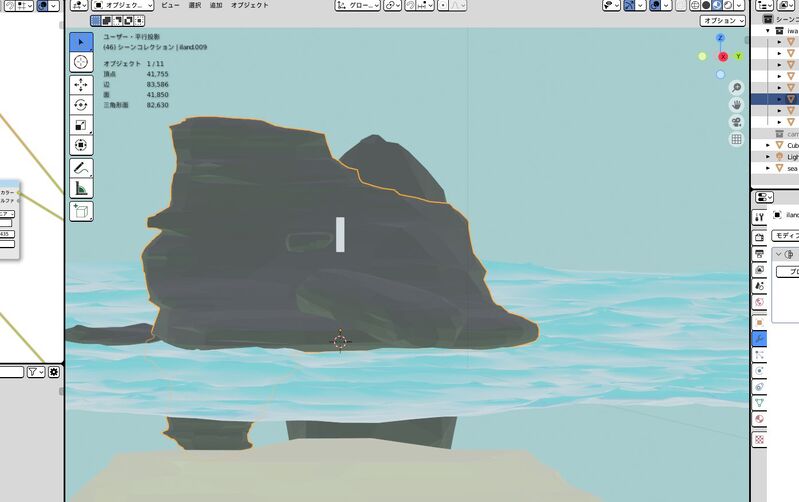Open the overlays options dropdown arrow
Screen dimensions: 799x502
(x=666, y=5)
